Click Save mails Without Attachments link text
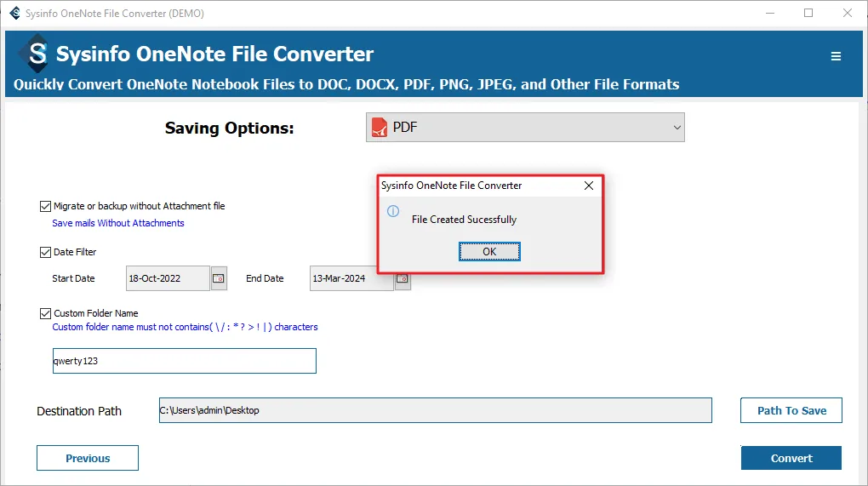 tap(118, 223)
